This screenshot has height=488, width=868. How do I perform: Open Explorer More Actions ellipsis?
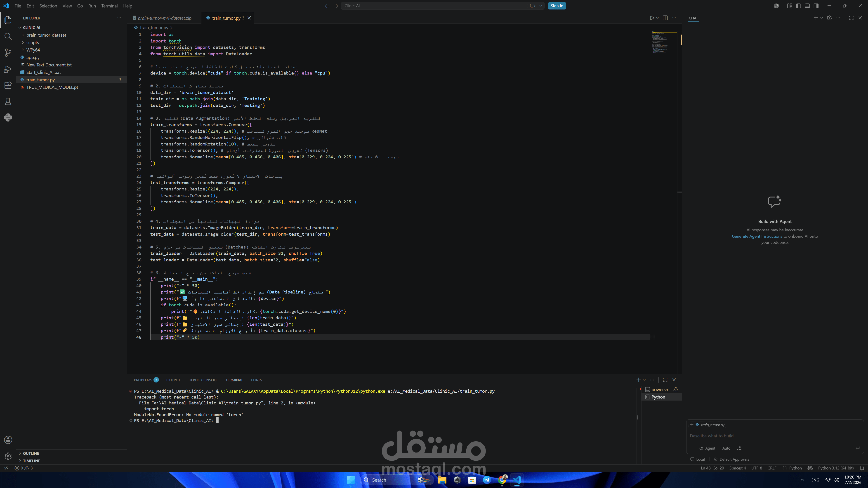pos(119,18)
